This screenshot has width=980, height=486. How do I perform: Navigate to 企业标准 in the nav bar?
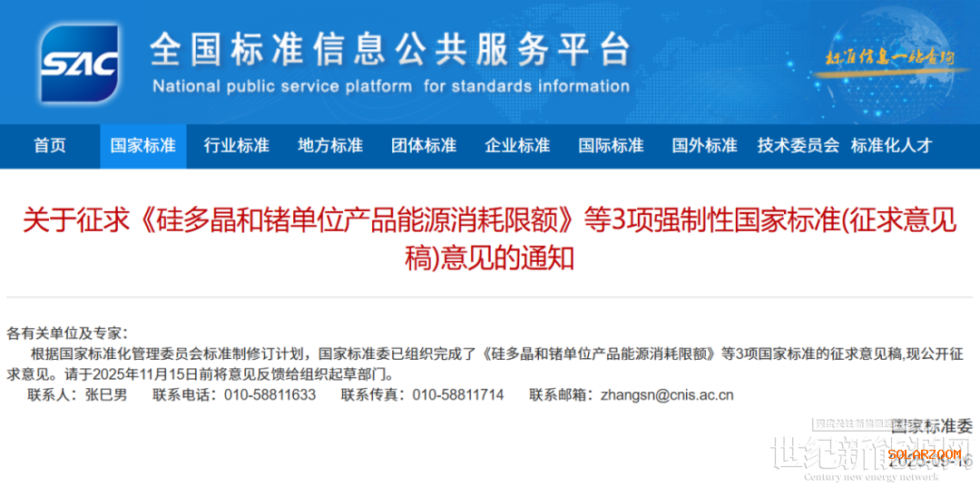[517, 146]
